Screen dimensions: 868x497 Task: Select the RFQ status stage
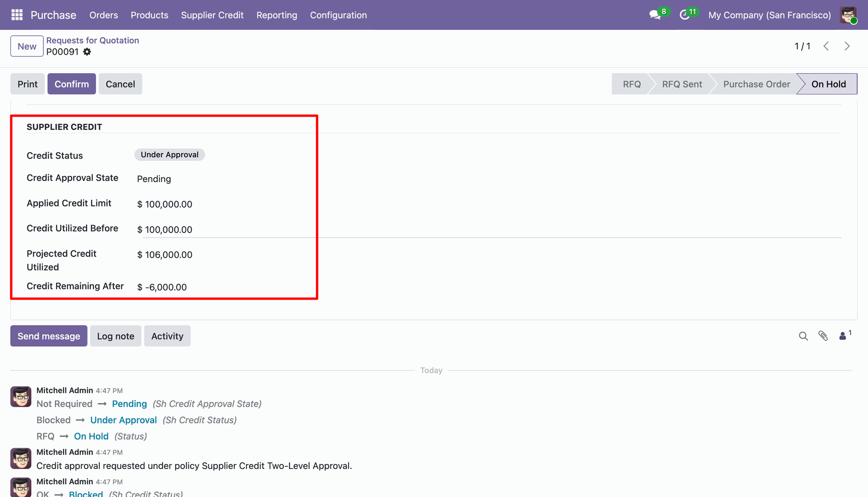(x=632, y=84)
